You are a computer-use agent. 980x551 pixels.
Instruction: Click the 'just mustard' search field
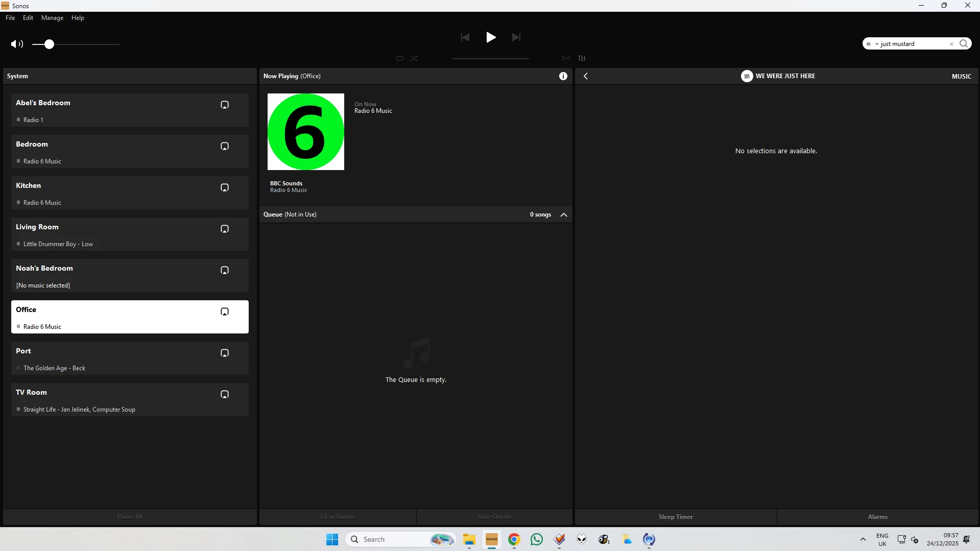click(x=913, y=44)
